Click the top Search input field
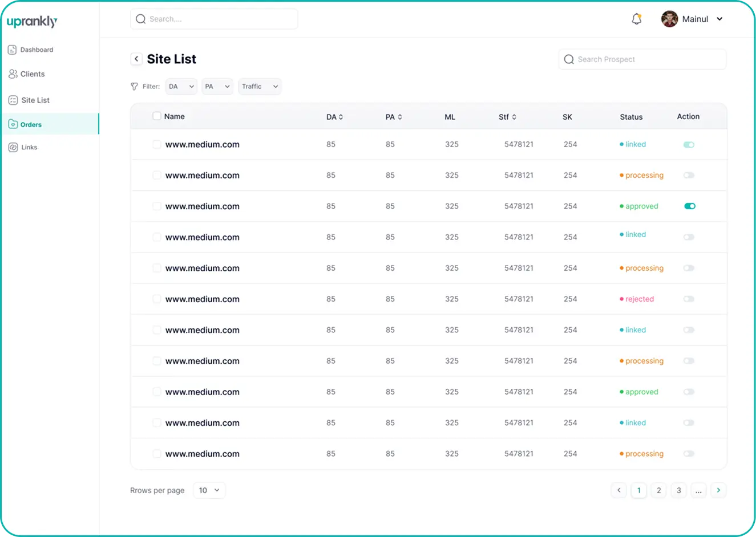The width and height of the screenshot is (756, 537). (214, 19)
